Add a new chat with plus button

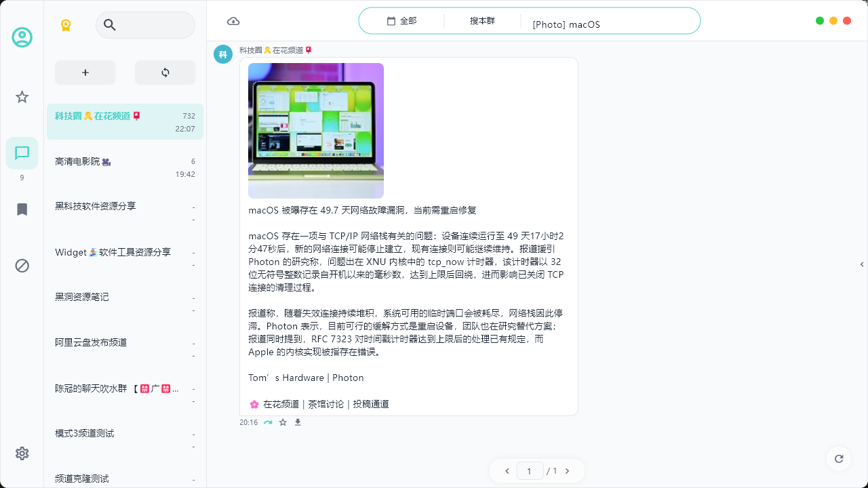(x=85, y=73)
